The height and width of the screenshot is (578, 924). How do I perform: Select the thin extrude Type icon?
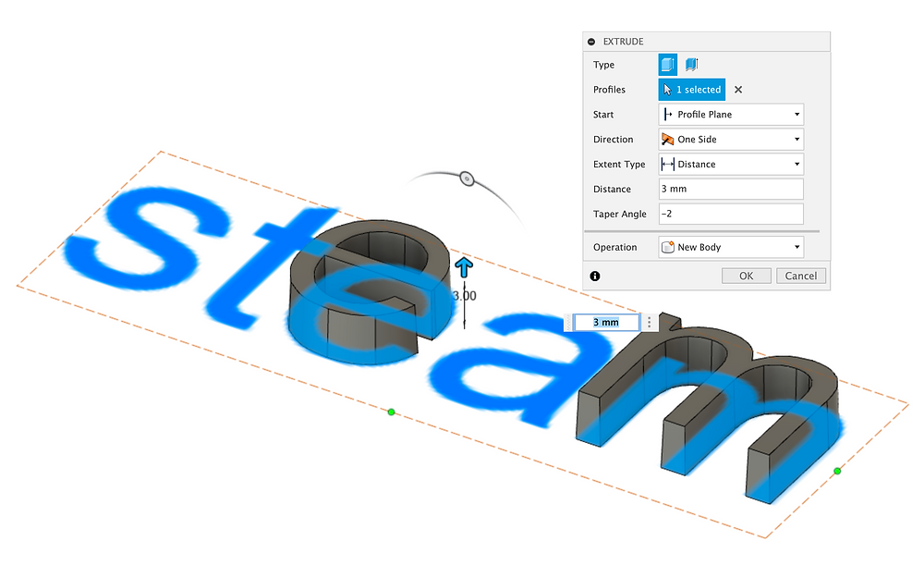pyautogui.click(x=692, y=65)
